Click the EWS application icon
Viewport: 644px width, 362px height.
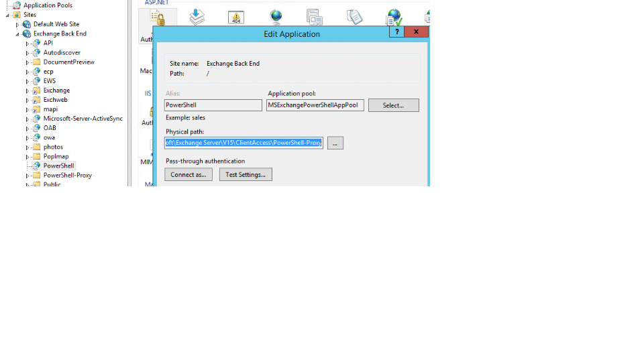click(36, 80)
